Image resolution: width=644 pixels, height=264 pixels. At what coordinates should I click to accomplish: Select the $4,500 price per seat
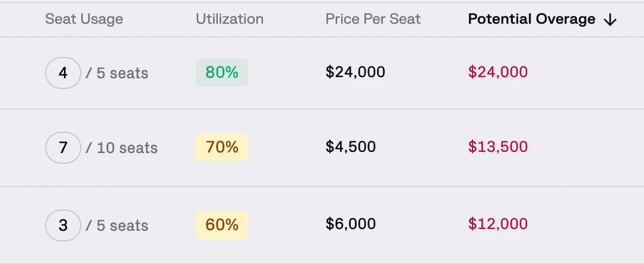[350, 147]
